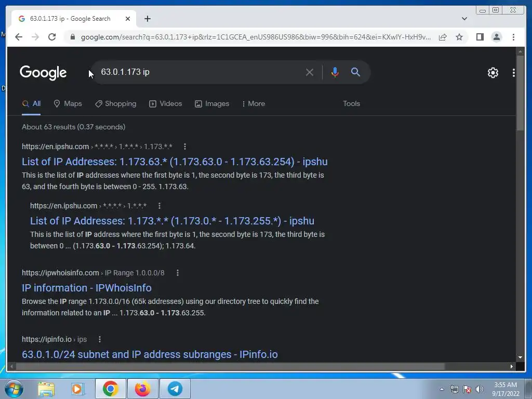
Task: Open 'List of IP Addresses: 1.173.*.*' result
Action: coord(172,221)
